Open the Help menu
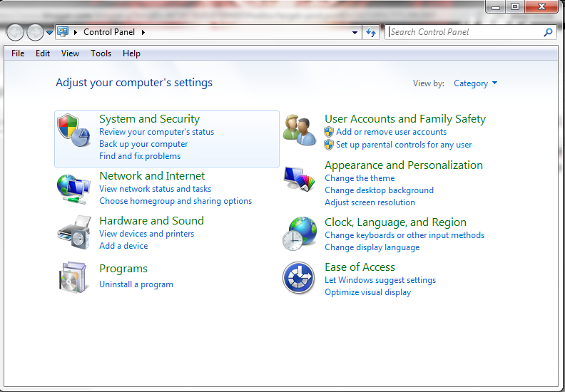This screenshot has width=565, height=392. point(131,53)
